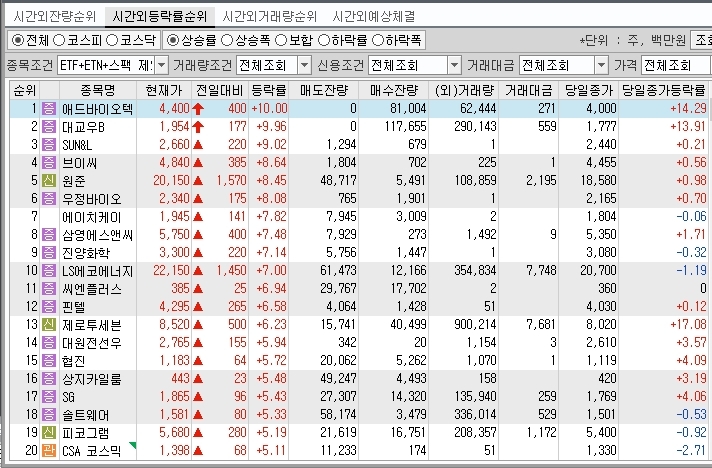This screenshot has height=468, width=712.
Task: Click the 증 badge beside 상지카일룸
Action: click(49, 379)
